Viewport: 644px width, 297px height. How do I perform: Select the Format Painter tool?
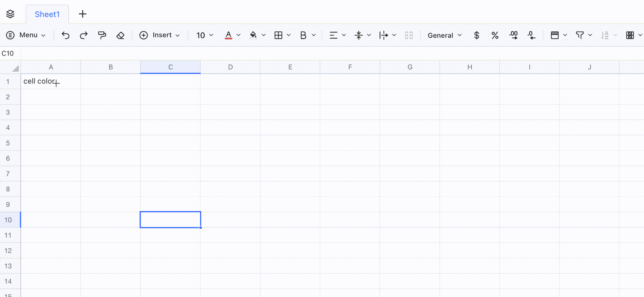pyautogui.click(x=102, y=35)
